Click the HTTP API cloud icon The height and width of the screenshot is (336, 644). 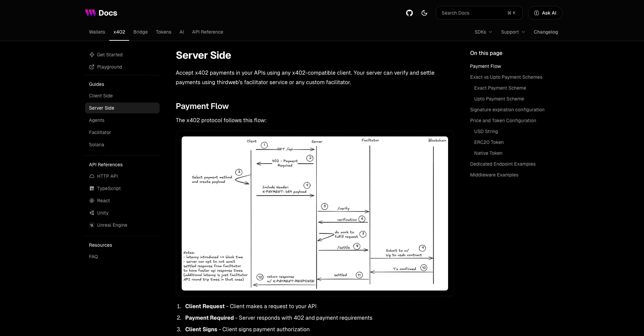(x=92, y=176)
